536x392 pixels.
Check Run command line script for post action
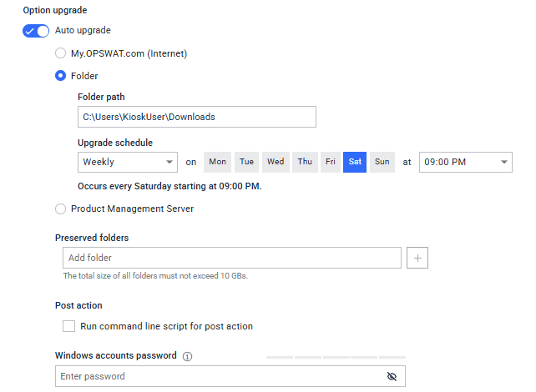[68, 326]
